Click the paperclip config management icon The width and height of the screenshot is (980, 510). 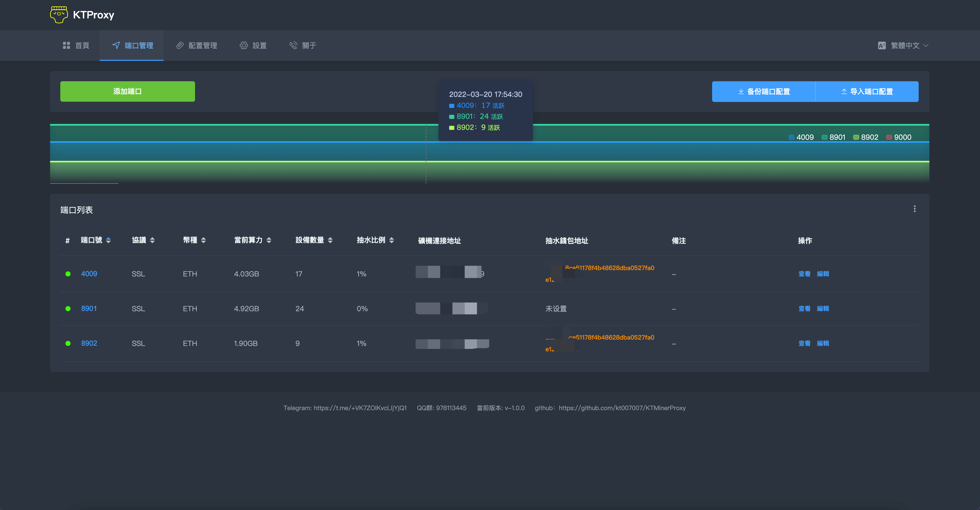(180, 45)
